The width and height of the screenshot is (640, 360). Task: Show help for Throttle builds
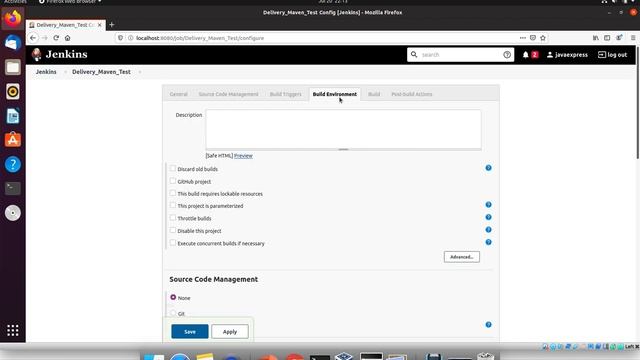pyautogui.click(x=489, y=217)
